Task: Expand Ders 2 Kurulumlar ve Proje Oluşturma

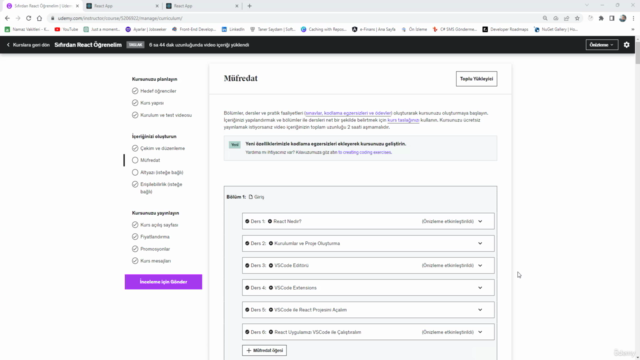Action: point(480,243)
